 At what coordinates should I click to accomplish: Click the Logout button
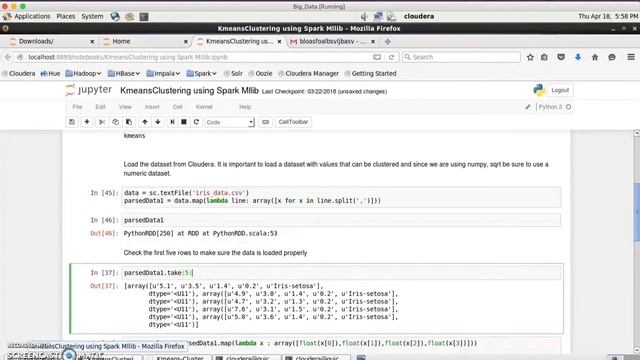point(560,90)
